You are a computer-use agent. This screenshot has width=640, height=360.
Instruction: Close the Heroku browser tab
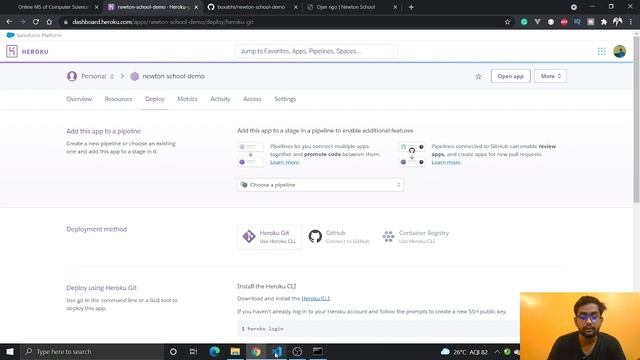pos(196,7)
